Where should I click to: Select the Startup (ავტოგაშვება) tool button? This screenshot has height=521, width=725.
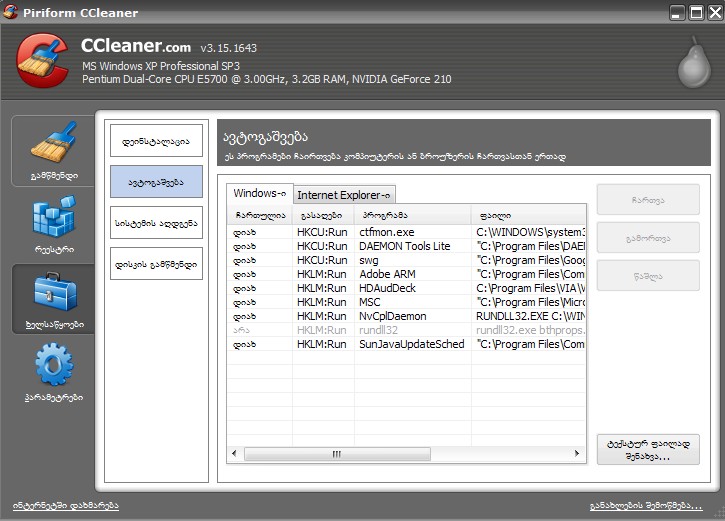pyautogui.click(x=156, y=182)
